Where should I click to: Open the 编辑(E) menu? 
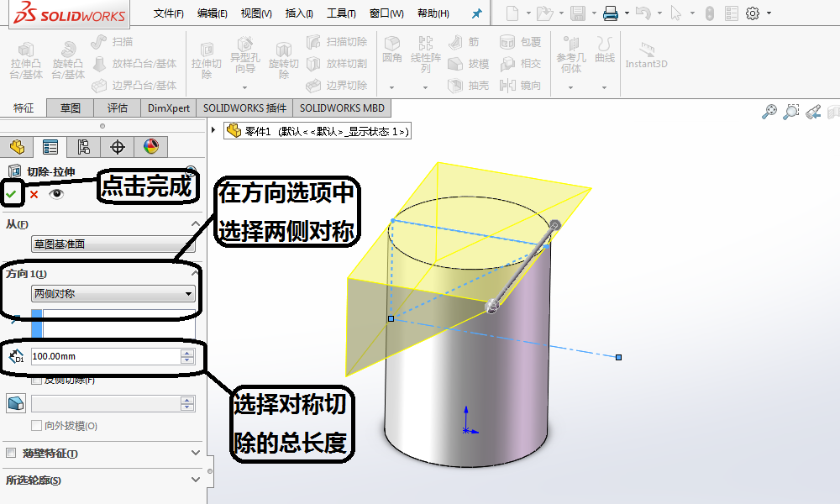coord(213,13)
